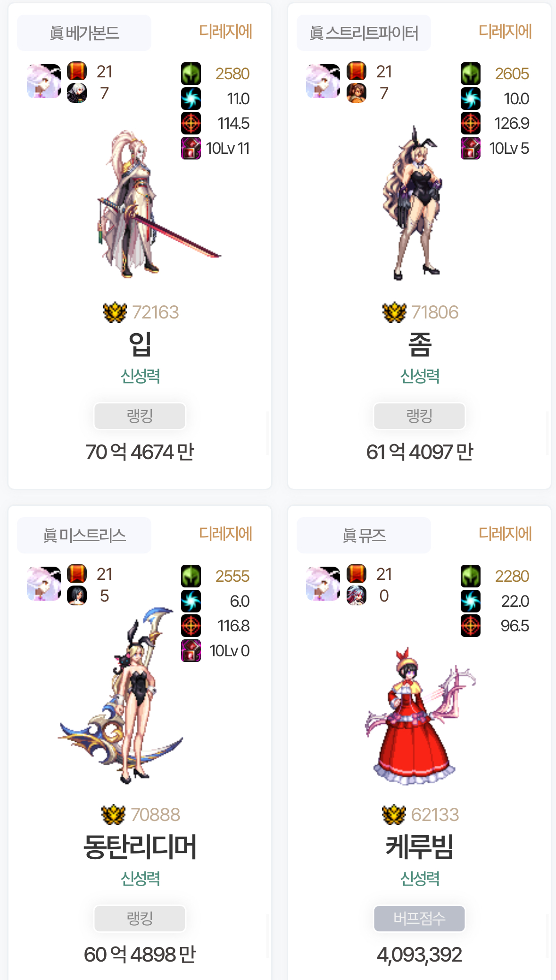Open the 랭킹 button under 동탄리디머
556x980 pixels.
[x=140, y=919]
